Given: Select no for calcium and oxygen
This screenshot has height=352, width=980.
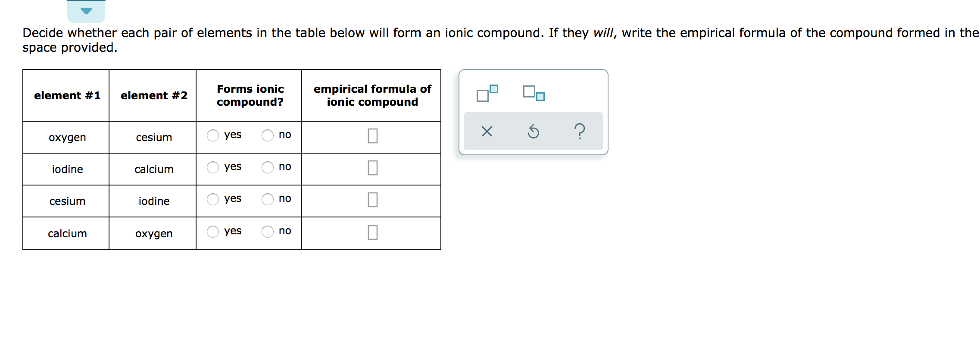Looking at the screenshot, I should tap(268, 232).
